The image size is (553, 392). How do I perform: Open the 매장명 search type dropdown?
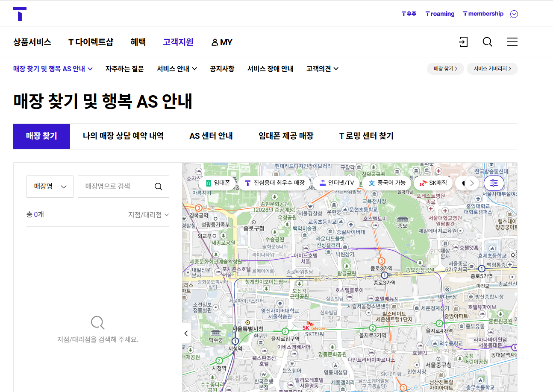[x=50, y=187]
